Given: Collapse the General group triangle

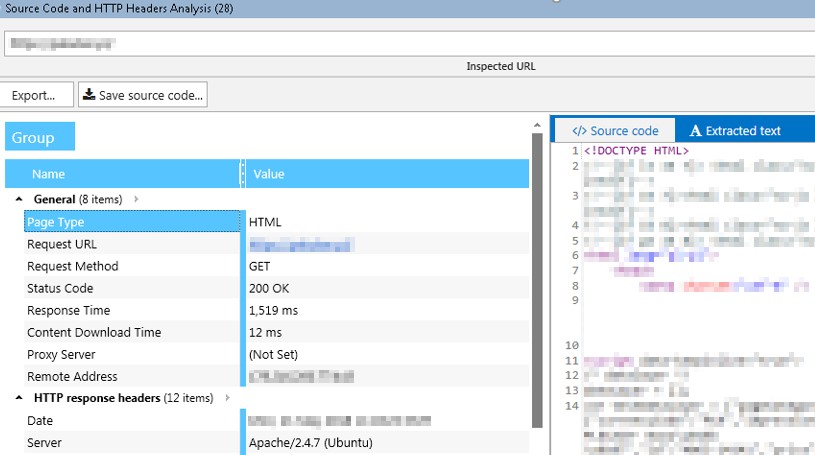Looking at the screenshot, I should (x=21, y=200).
